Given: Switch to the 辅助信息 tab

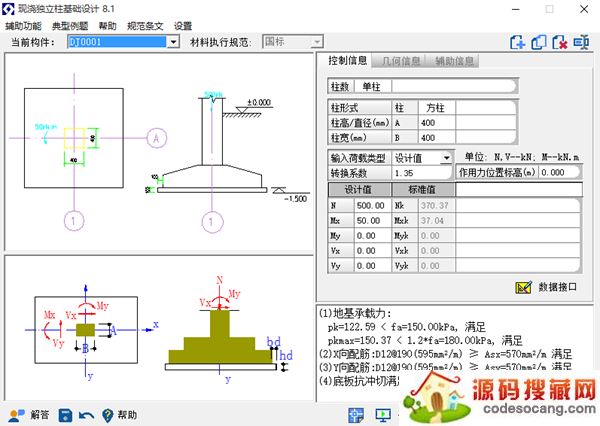Looking at the screenshot, I should click(454, 61).
